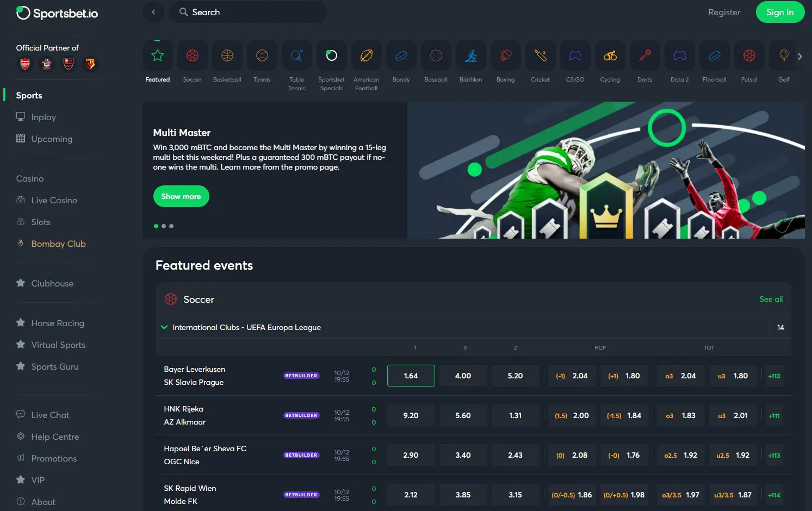Viewport: 812px width, 511px height.
Task: Open the Table Tennis sport icon
Action: tap(296, 55)
